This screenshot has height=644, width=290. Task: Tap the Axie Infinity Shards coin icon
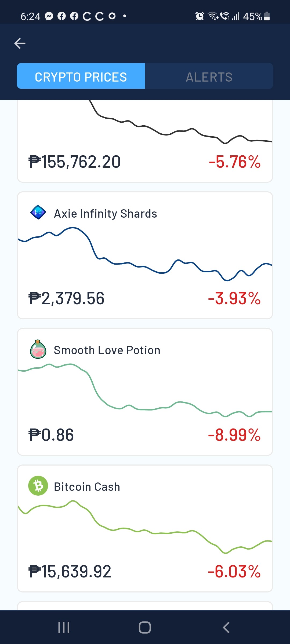(x=38, y=212)
